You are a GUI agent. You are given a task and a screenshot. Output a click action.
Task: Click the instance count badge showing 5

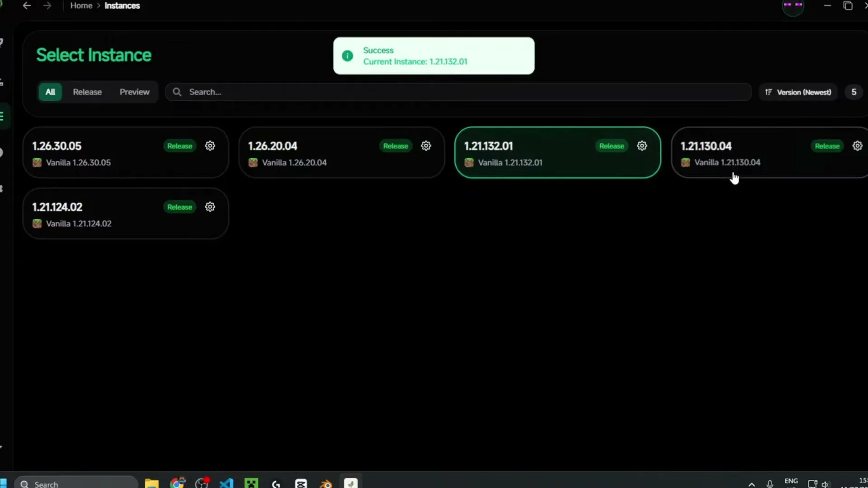(854, 92)
